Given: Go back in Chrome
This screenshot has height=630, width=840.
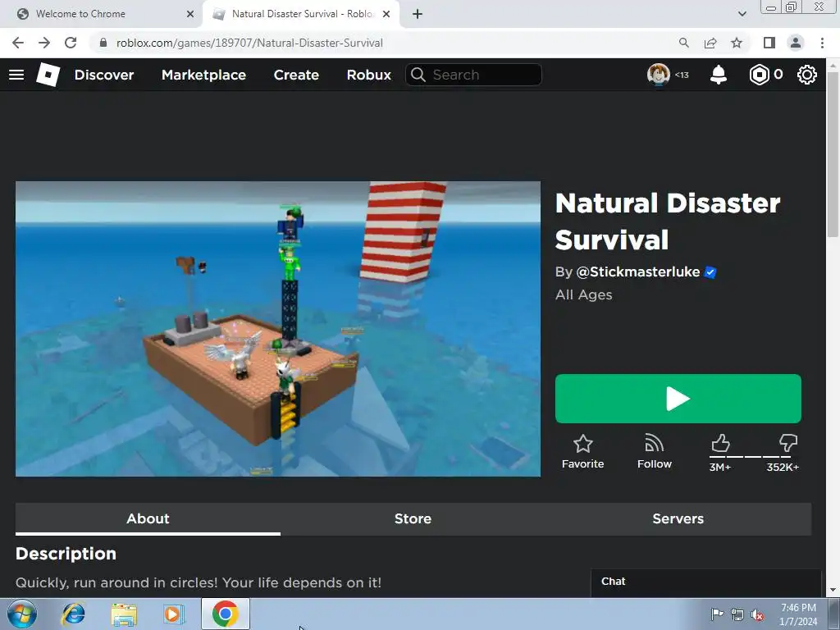Looking at the screenshot, I should pos(18,43).
